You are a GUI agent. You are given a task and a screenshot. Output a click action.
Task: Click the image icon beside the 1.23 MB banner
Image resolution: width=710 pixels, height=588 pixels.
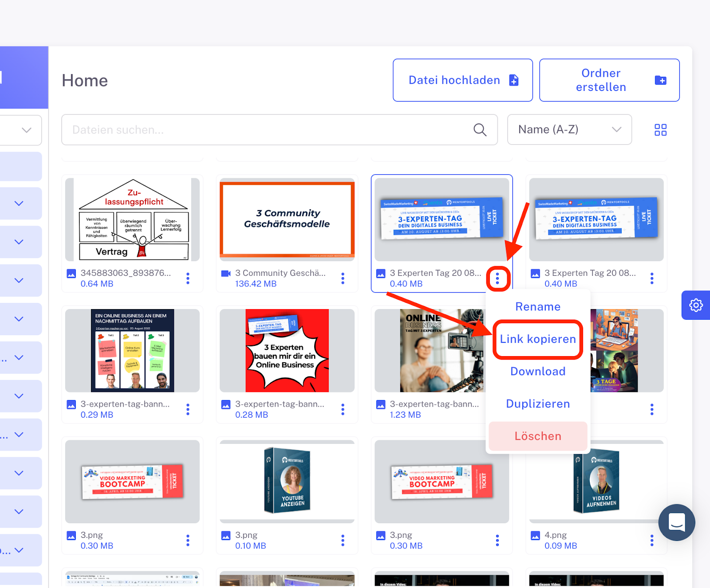click(381, 404)
